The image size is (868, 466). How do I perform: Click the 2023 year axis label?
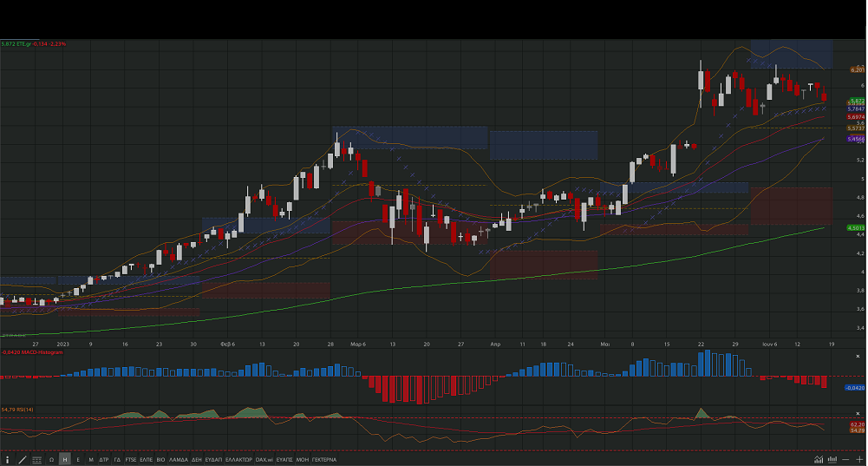tap(63, 345)
